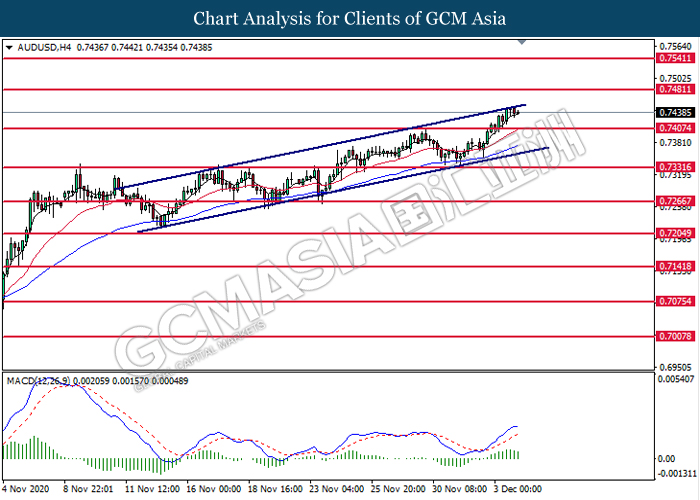
Task: Click the 3 Dec 00:00 time label
Action: (x=517, y=489)
